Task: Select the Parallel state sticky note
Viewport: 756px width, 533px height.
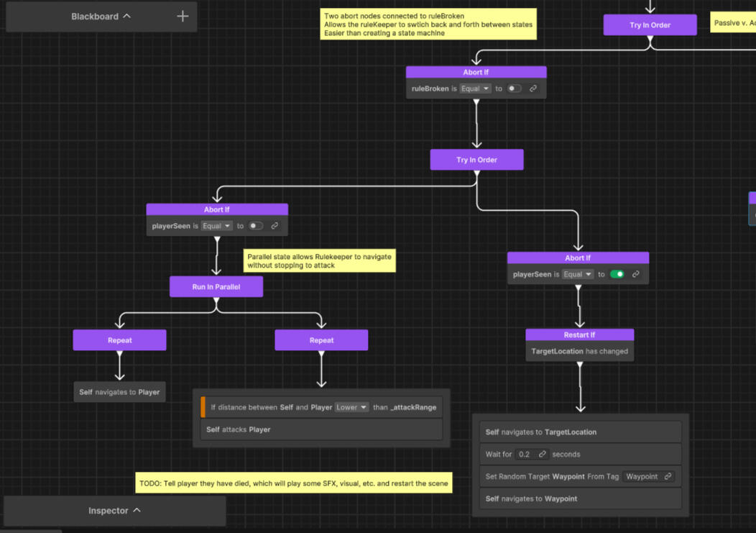Action: coord(319,260)
